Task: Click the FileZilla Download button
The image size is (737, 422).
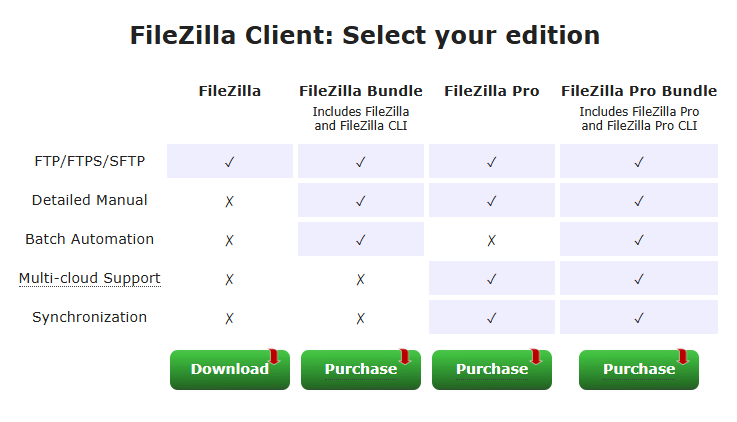Action: [229, 370]
